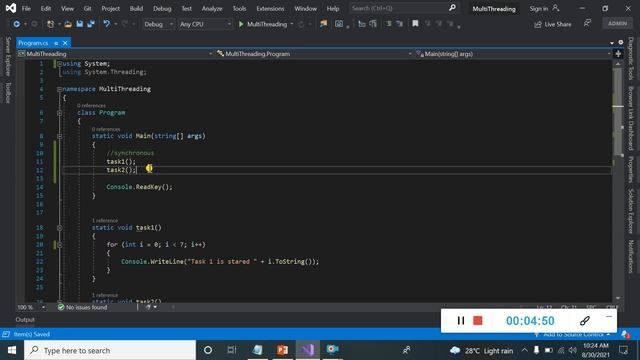Open PowerPoint from the taskbar

(282, 350)
